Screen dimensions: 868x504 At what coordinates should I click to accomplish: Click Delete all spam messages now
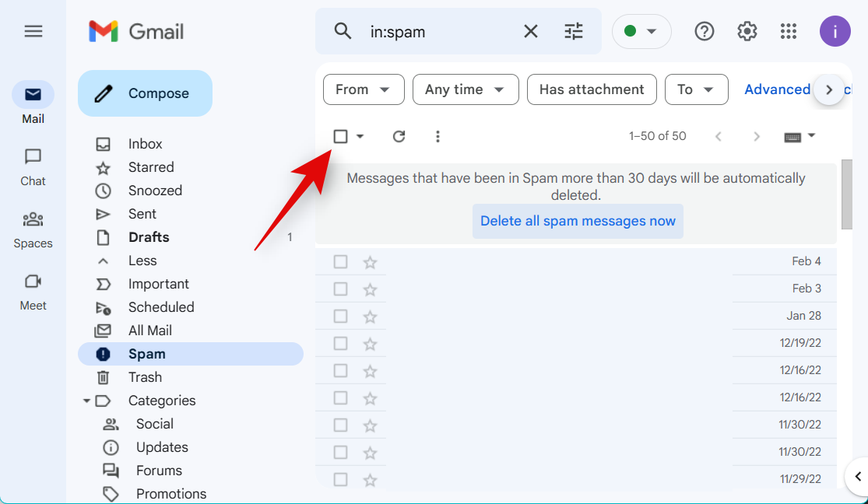(578, 222)
